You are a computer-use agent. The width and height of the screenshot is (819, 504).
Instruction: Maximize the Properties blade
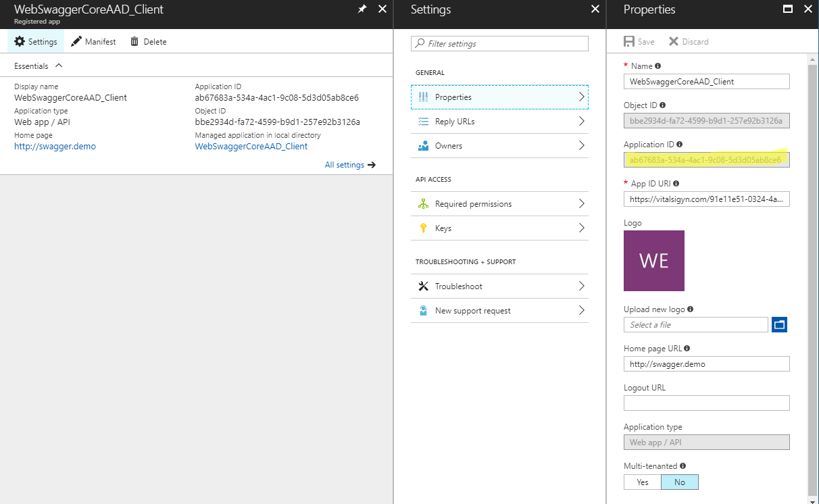787,9
